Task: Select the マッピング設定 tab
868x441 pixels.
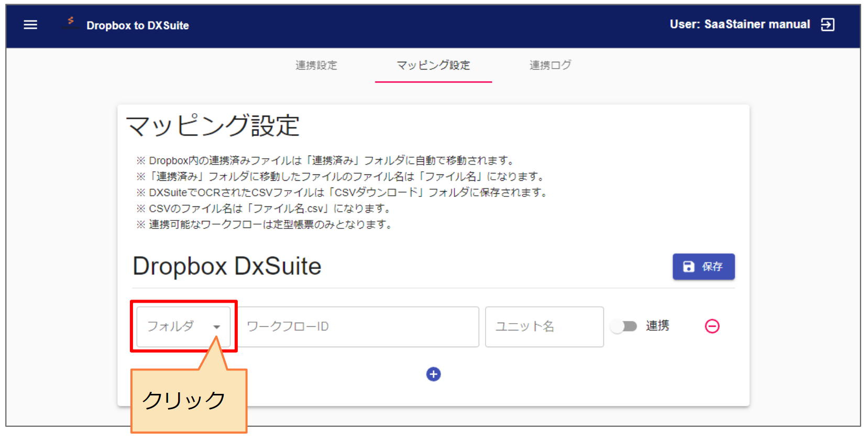Action: click(433, 65)
